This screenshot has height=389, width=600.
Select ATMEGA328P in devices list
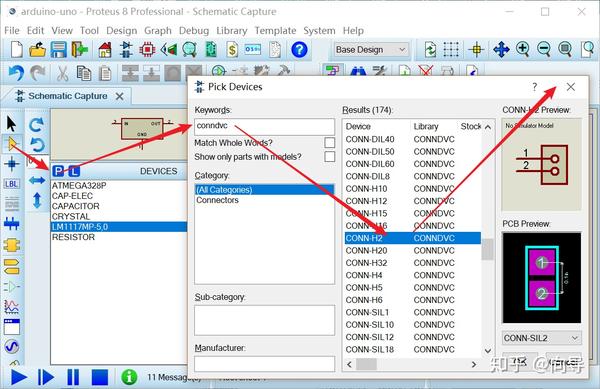(79, 186)
